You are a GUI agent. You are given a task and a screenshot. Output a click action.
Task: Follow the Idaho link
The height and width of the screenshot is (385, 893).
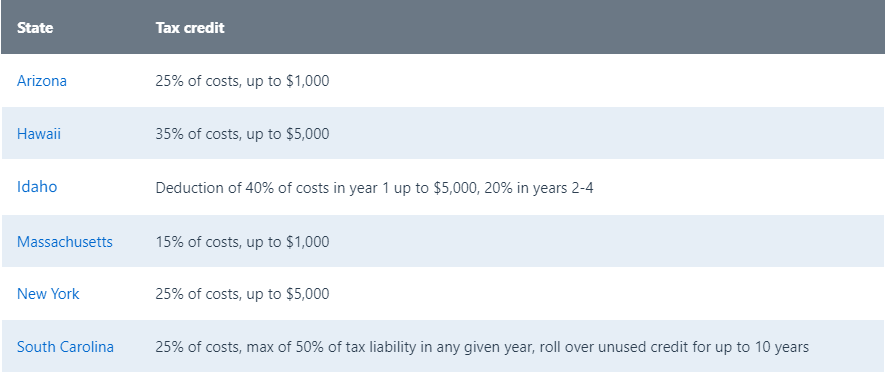37,187
